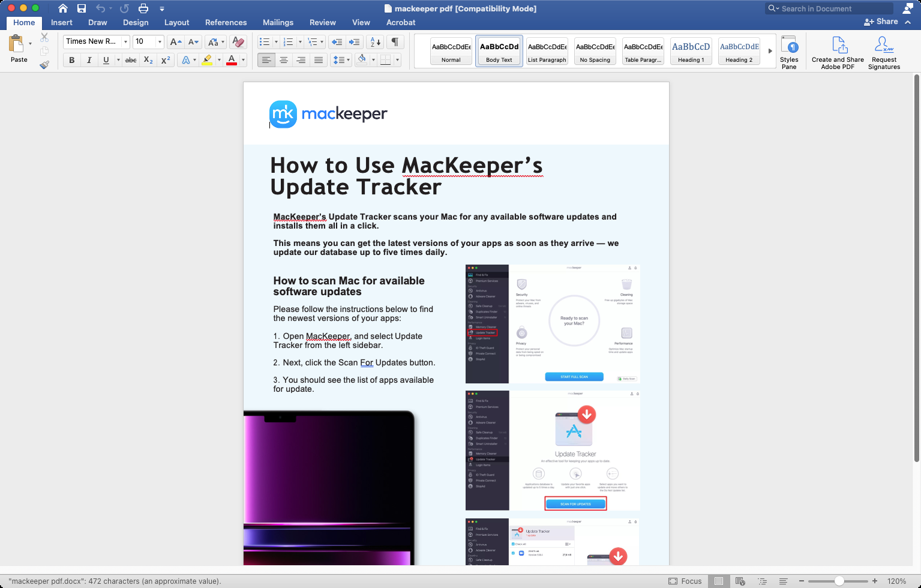Open the Acrobat tab
Image resolution: width=921 pixels, height=588 pixels.
coord(401,22)
